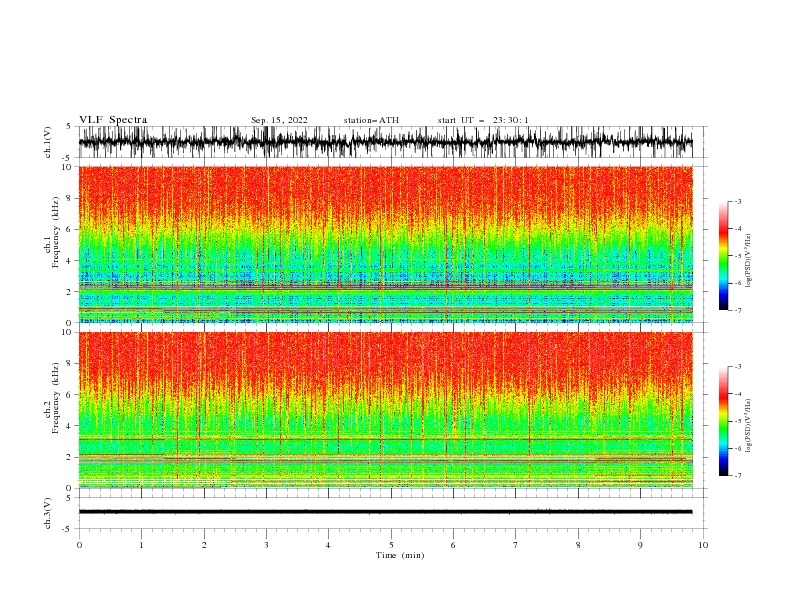Click the 'Time (min)' axis label
Image resolution: width=792 pixels, height=612 pixels.
pyautogui.click(x=400, y=555)
